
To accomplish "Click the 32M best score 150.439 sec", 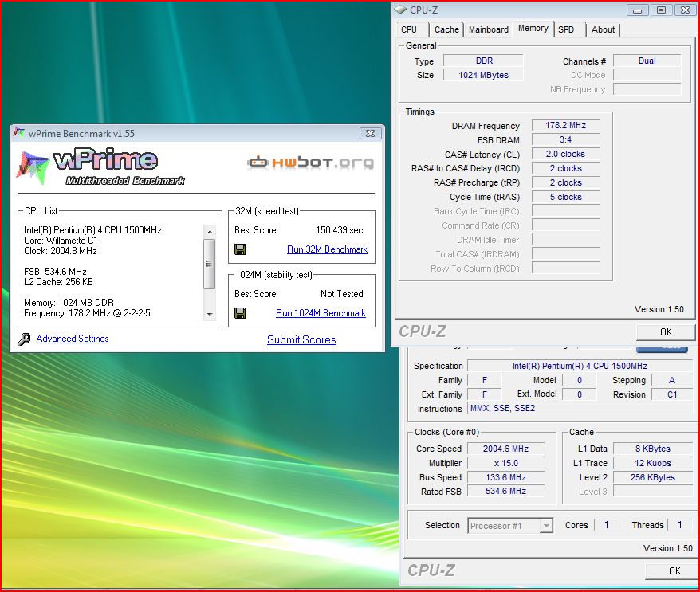I will [x=340, y=230].
